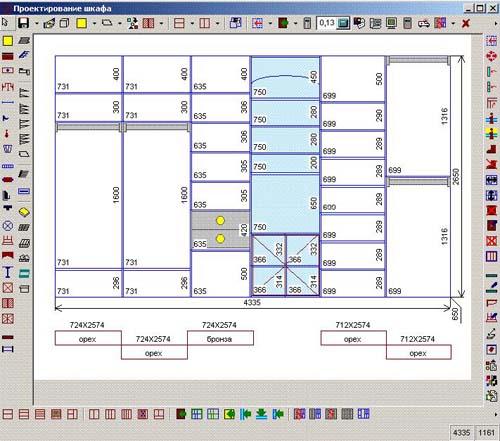
Task: Select the vertical partition split icon
Action: (204, 23)
